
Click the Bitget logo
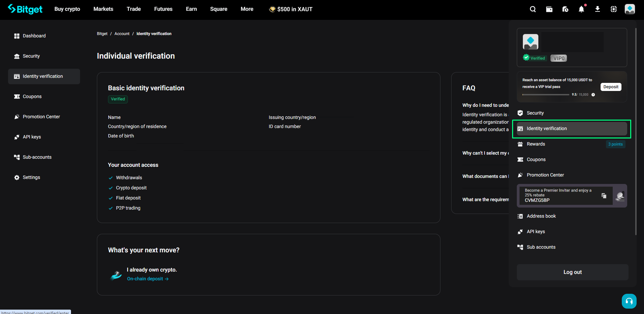pos(25,9)
